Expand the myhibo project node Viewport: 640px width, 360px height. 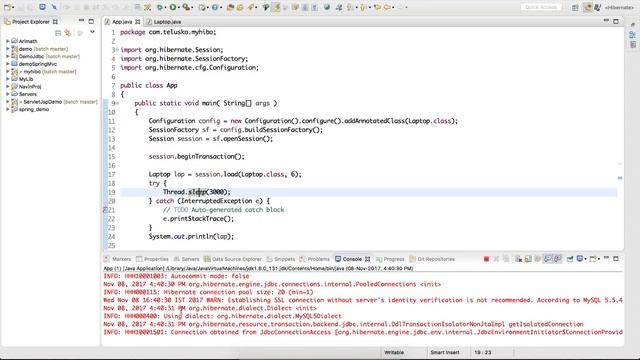[x=7, y=71]
